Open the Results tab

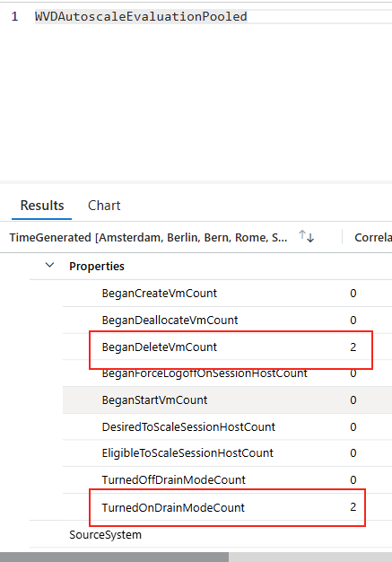coord(42,206)
